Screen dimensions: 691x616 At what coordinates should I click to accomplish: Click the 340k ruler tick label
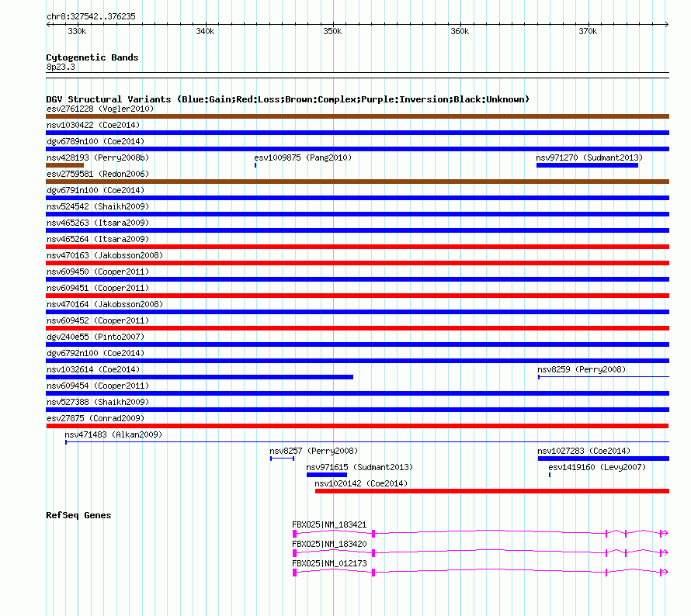205,31
